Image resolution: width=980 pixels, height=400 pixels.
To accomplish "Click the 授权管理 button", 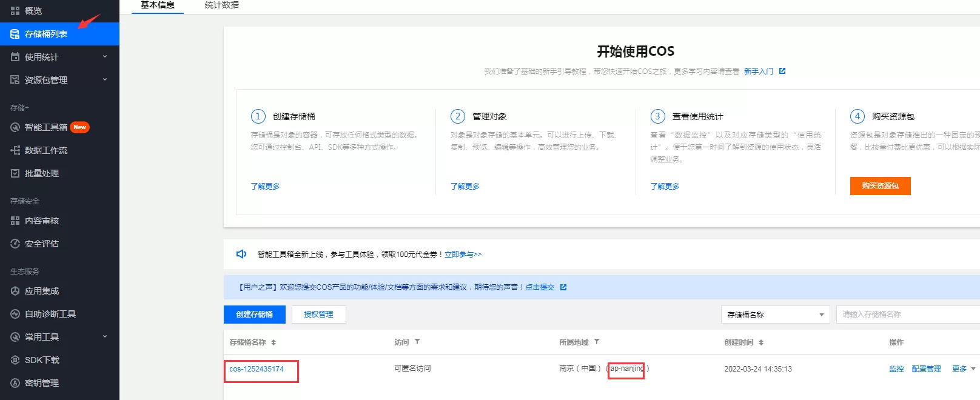I will pos(318,315).
